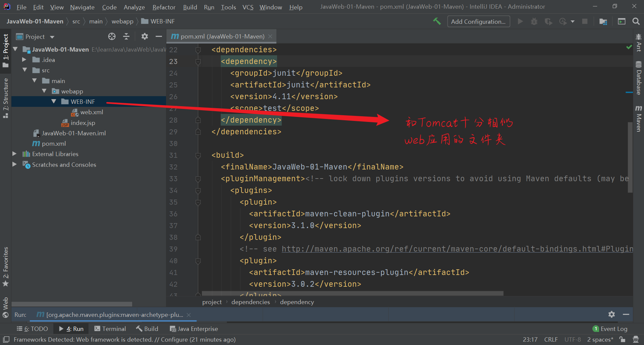Open the Event Log
The height and width of the screenshot is (345, 644).
(610, 329)
